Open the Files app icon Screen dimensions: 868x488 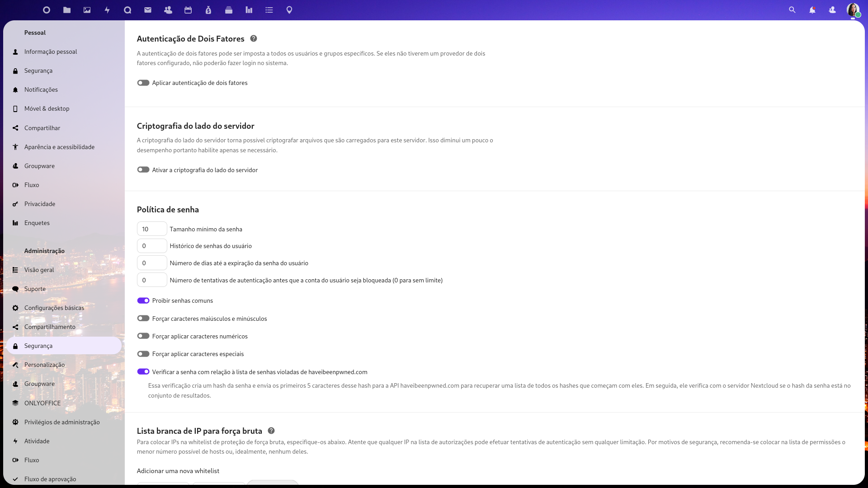tap(67, 10)
